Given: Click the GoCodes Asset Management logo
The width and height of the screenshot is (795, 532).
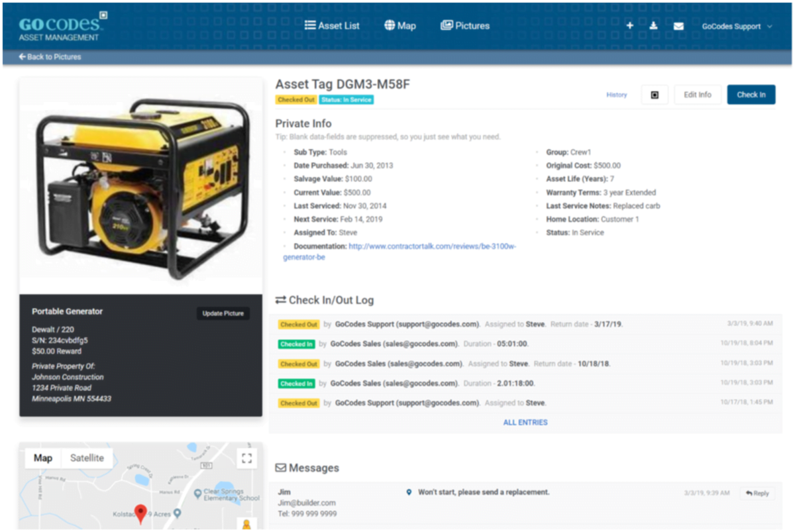Looking at the screenshot, I should [x=63, y=27].
